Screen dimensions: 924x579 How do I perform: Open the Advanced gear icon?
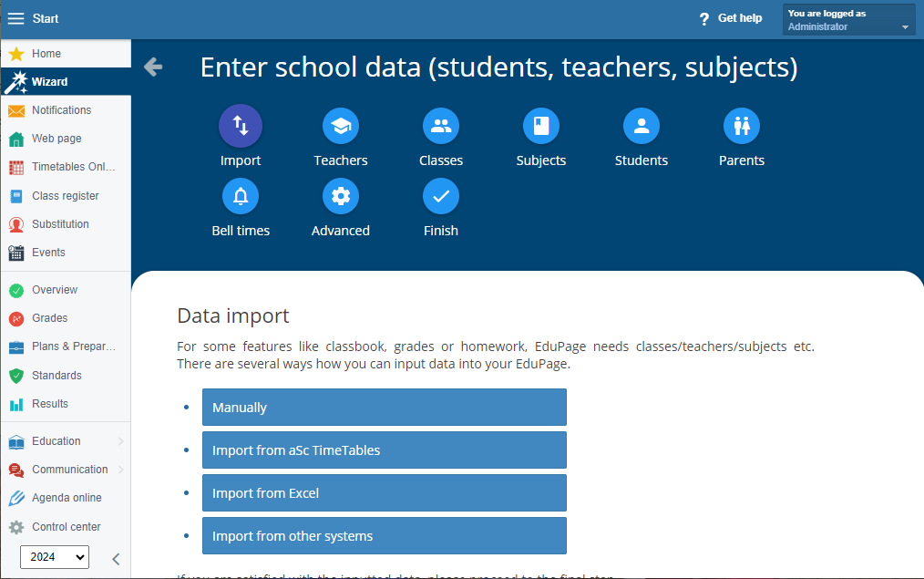point(341,196)
